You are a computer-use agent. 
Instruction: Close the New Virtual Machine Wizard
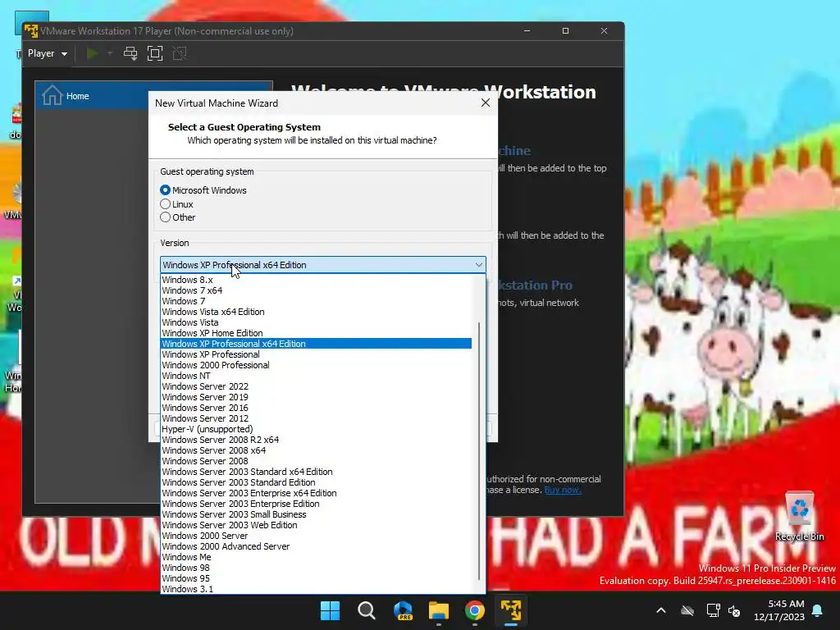click(x=486, y=103)
